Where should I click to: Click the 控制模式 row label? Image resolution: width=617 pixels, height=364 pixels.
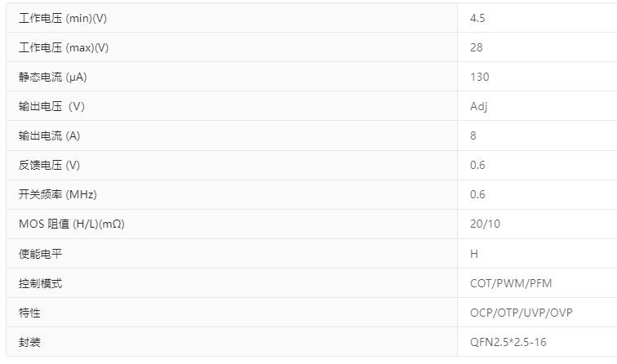coord(40,283)
